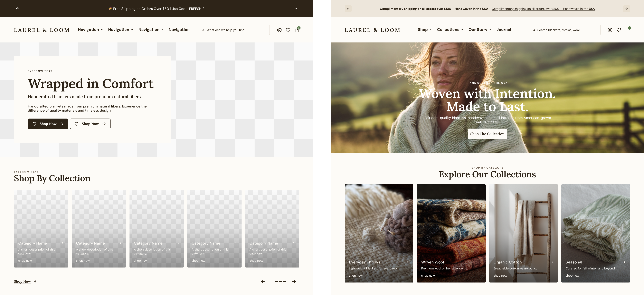Screen dimensions: 644x295
Task: Click previous arrow on beige shipping banner
Action: (348, 9)
